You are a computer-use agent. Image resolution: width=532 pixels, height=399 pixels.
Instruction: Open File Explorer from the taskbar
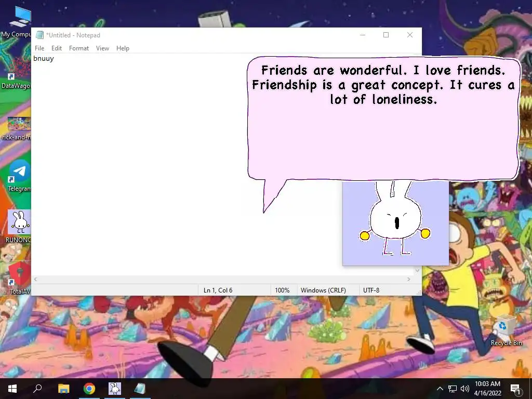click(x=63, y=389)
